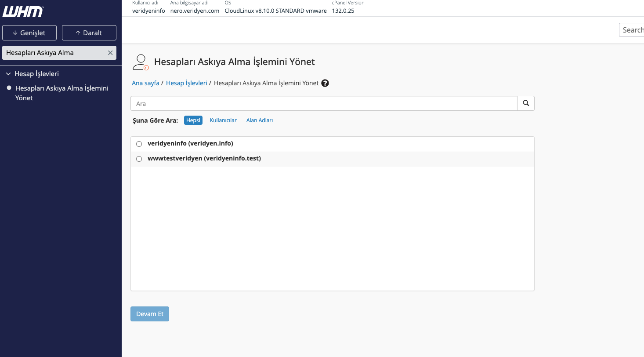Open the help question mark icon

[325, 83]
